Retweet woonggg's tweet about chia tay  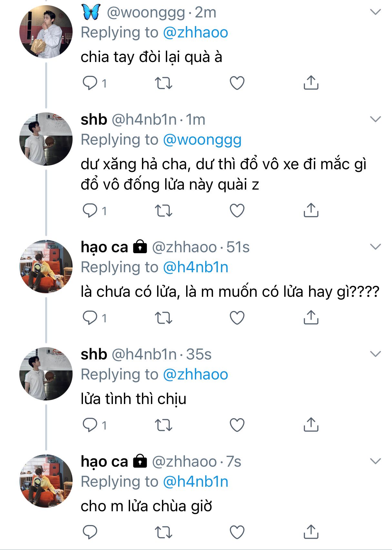point(164,83)
